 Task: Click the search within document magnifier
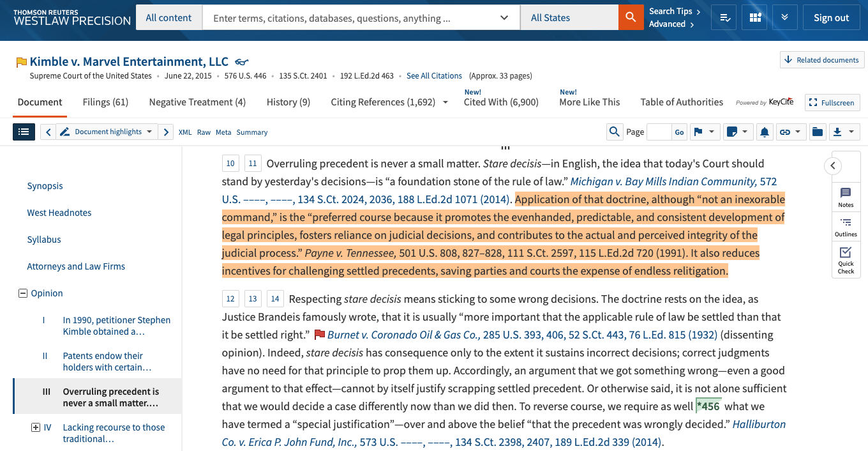coord(614,132)
